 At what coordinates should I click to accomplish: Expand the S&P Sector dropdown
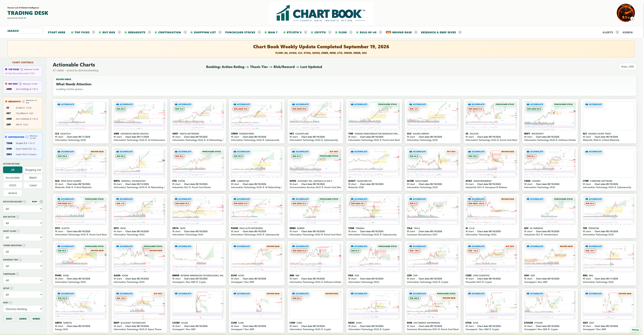point(23,223)
